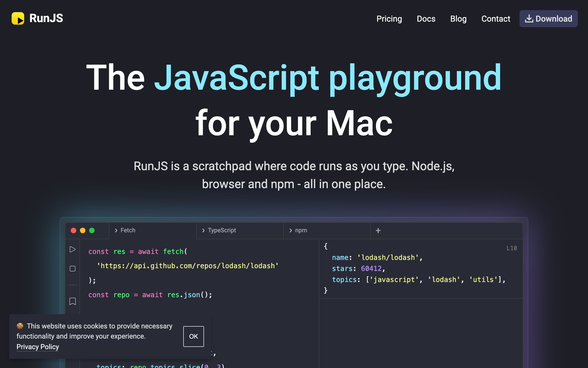Switch to the npm tab
The image size is (588, 368).
click(327, 230)
